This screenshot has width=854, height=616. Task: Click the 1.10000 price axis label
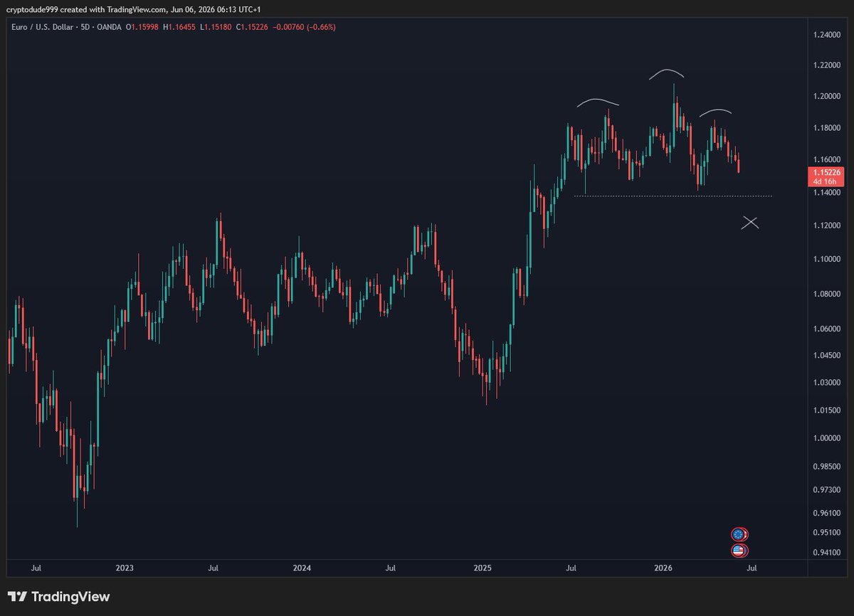click(x=827, y=260)
